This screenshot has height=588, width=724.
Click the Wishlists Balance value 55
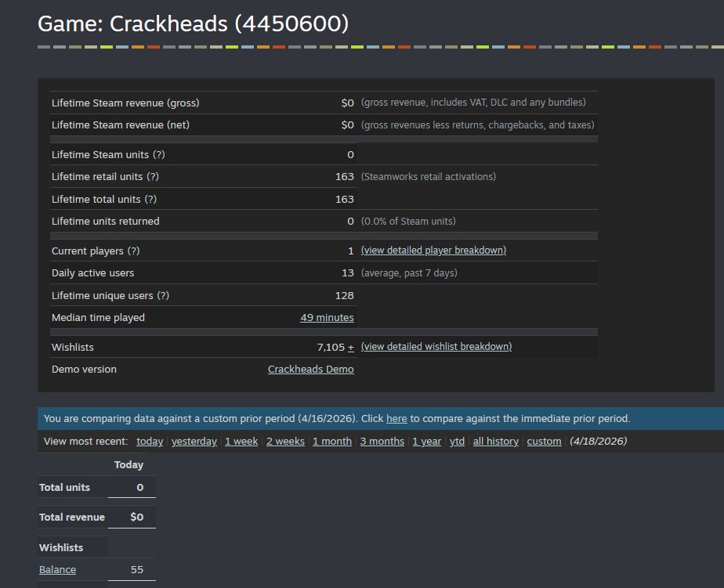tap(137, 569)
